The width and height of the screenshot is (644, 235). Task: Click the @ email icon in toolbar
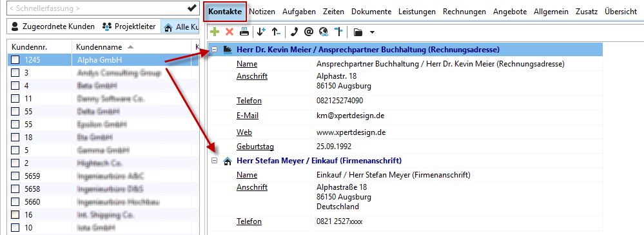pyautogui.click(x=309, y=31)
